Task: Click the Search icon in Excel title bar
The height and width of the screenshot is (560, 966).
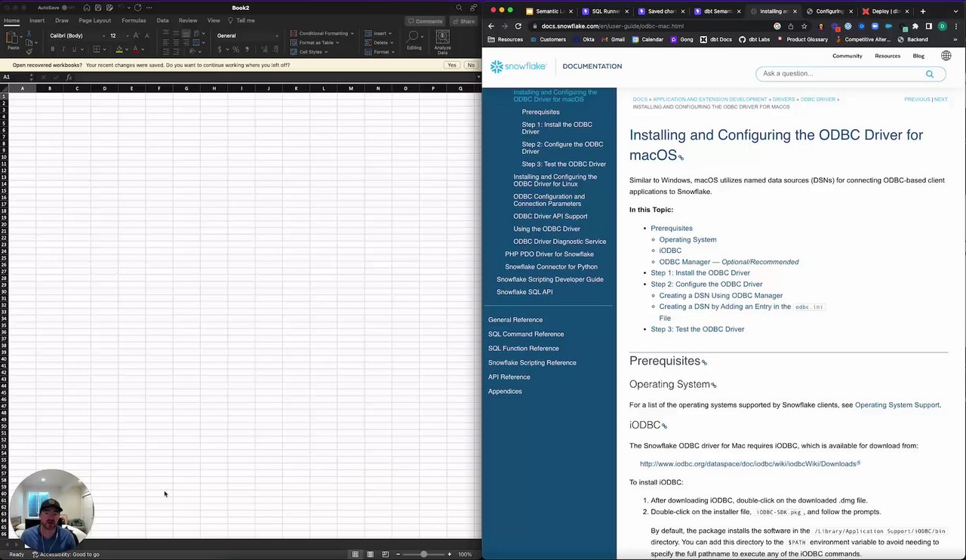Action: point(459,8)
